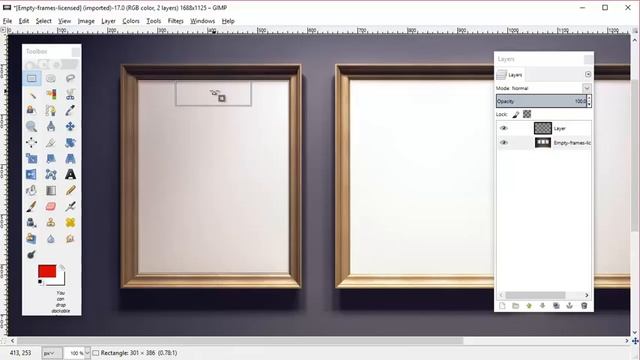Select the Eraser tool
Viewport: 640px width, 360px height.
click(x=51, y=207)
